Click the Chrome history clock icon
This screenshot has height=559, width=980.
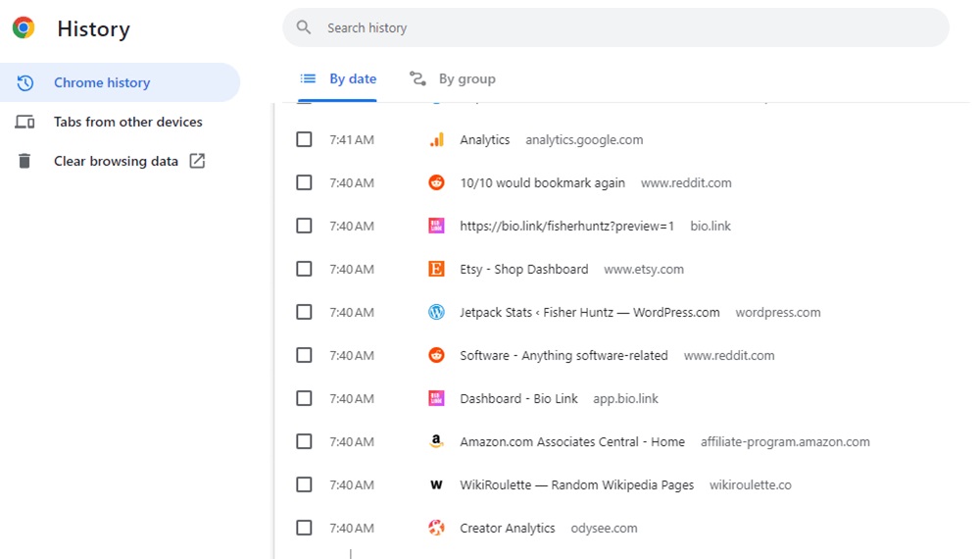(25, 82)
